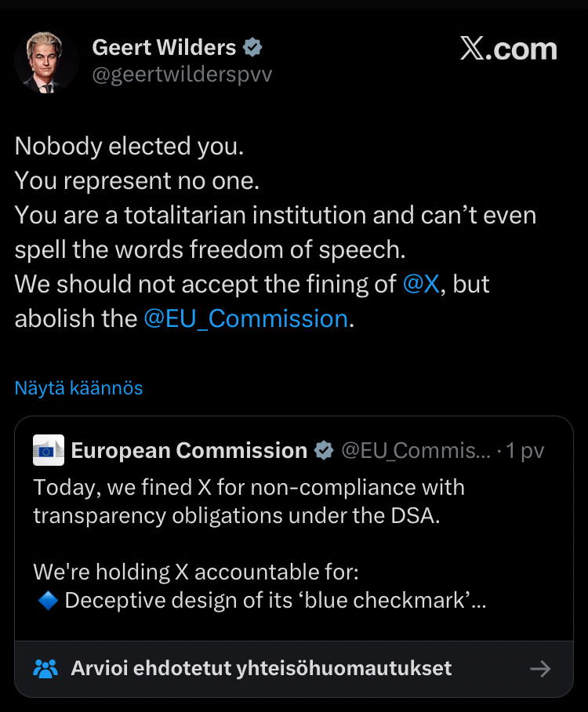Open the Geert Wilders display name
Viewport: 588px width, 712px height.
point(164,47)
